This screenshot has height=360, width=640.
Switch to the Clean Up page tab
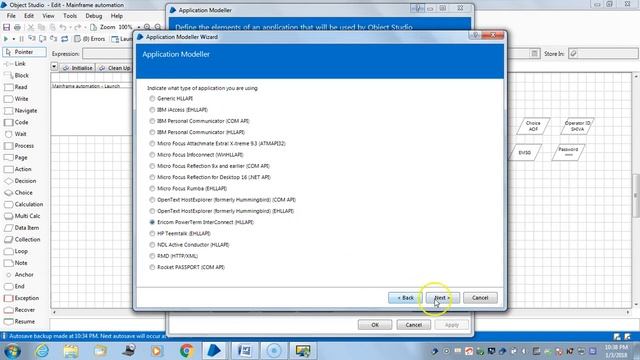click(115, 68)
